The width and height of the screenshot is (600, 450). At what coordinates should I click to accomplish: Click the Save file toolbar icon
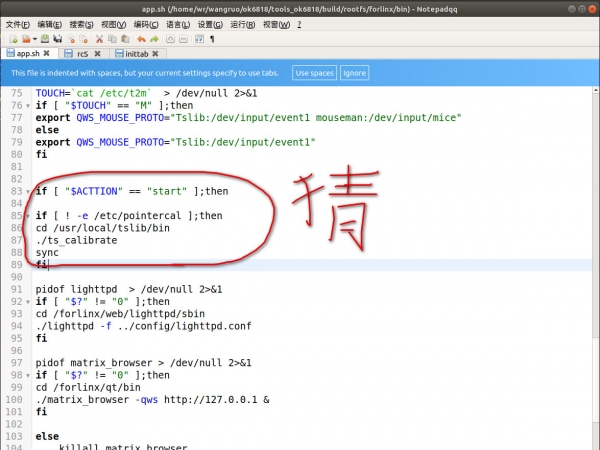pos(46,39)
